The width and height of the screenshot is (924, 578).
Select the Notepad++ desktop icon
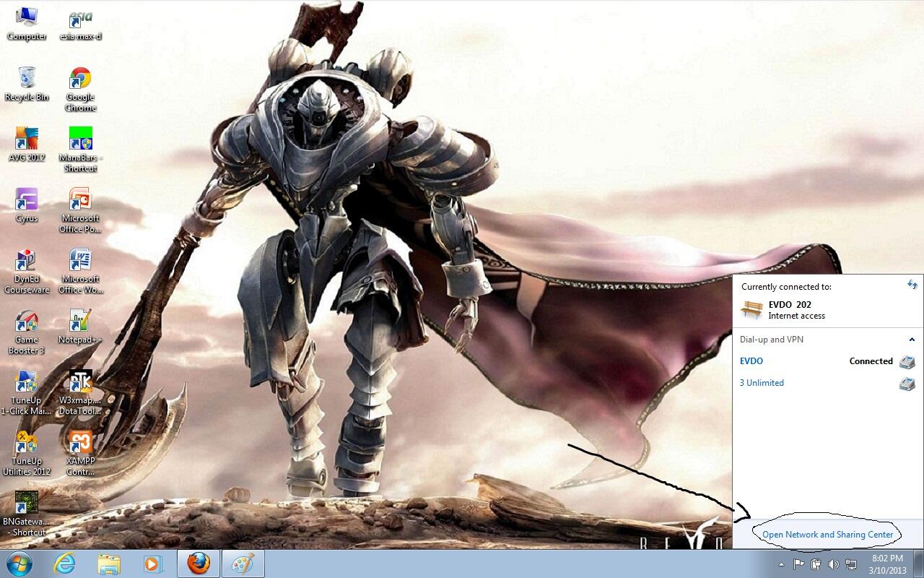(80, 327)
